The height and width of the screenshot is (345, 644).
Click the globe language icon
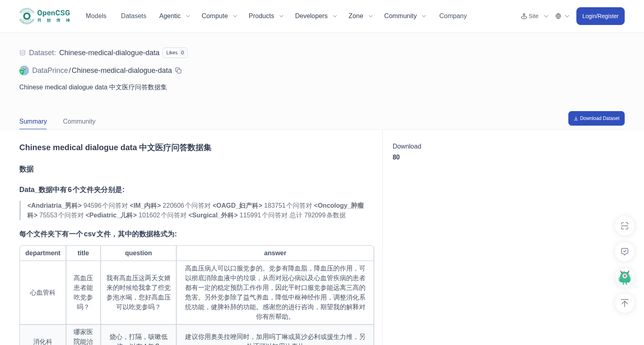558,16
